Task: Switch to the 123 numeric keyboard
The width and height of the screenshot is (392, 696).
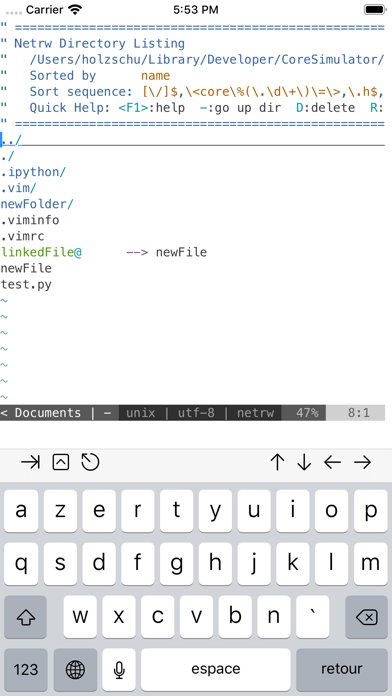Action: coord(26,669)
